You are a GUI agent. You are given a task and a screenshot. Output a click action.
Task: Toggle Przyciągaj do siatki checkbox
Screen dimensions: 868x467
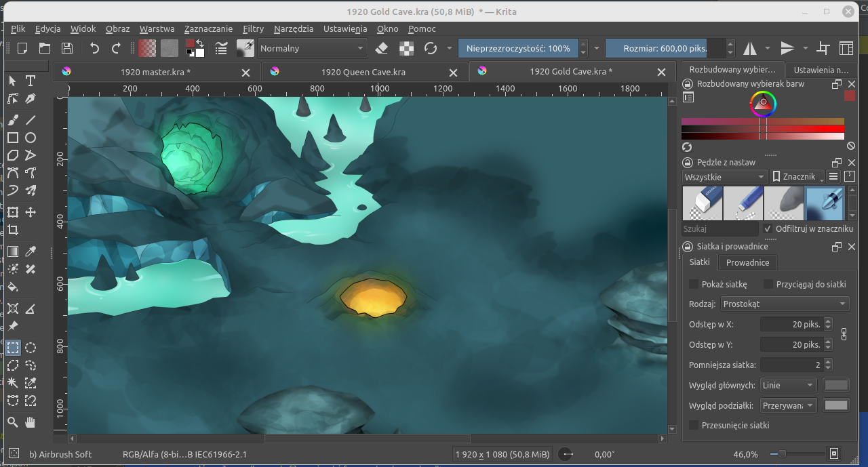click(x=768, y=284)
